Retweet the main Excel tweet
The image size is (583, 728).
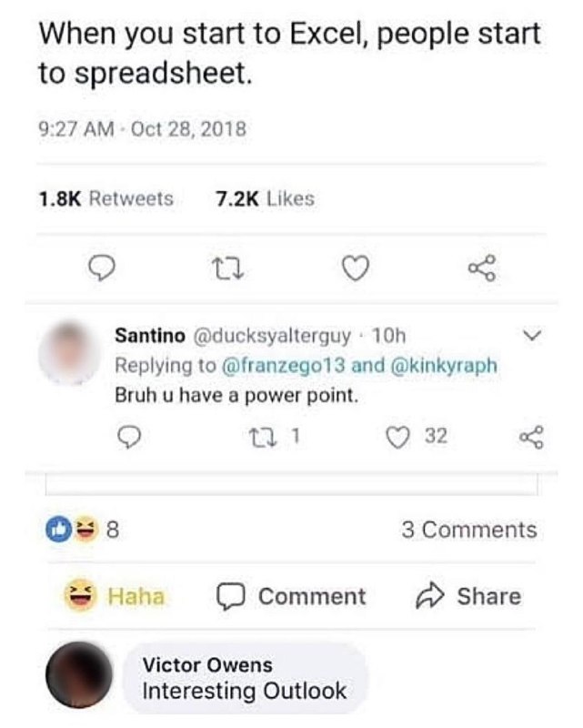click(227, 268)
